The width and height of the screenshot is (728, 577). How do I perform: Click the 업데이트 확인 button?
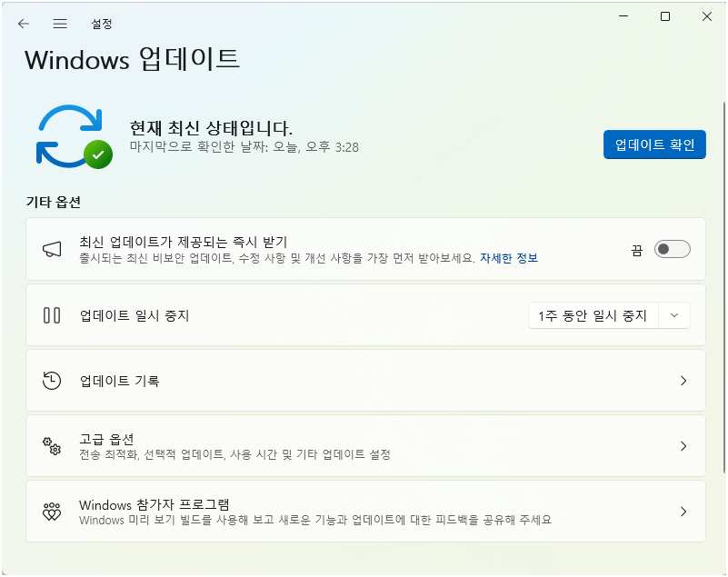pos(654,144)
